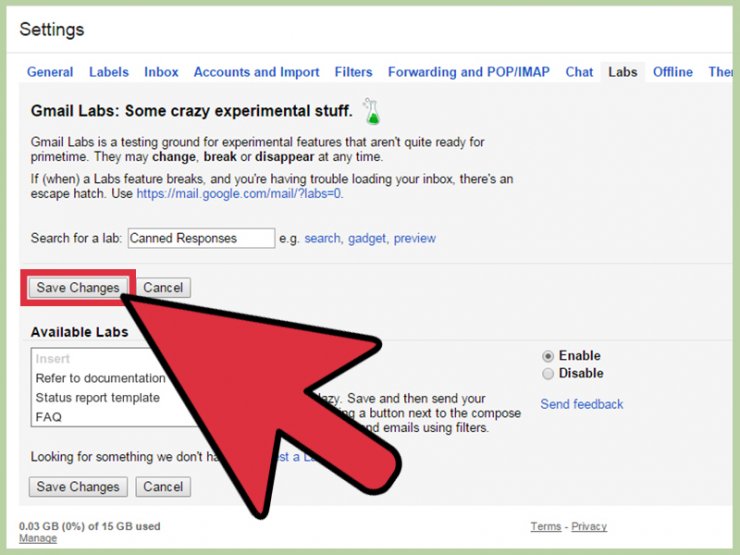Open Forwarding and POP/IMAP tab

click(x=469, y=72)
